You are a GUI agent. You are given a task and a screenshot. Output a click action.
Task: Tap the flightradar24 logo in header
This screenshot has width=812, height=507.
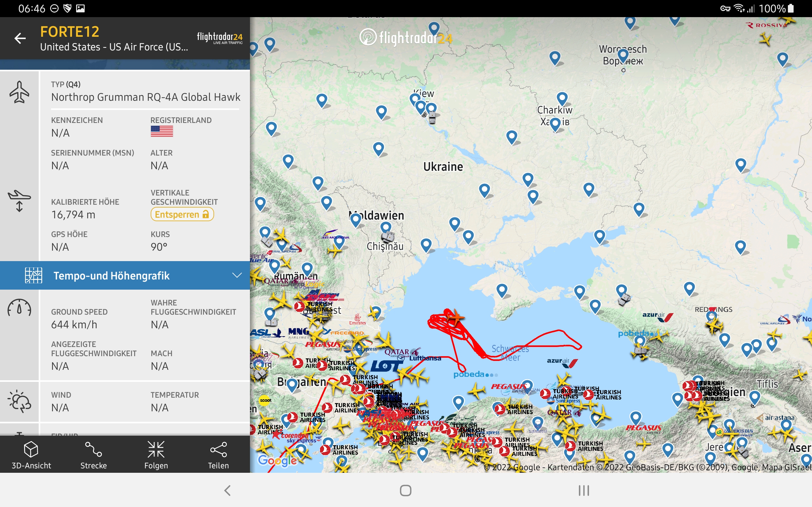[219, 38]
